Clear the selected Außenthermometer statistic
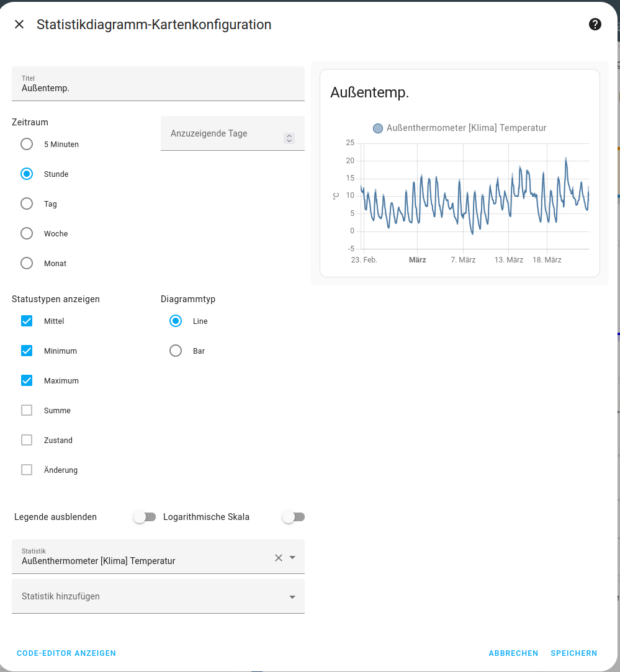620x672 pixels. [x=279, y=558]
